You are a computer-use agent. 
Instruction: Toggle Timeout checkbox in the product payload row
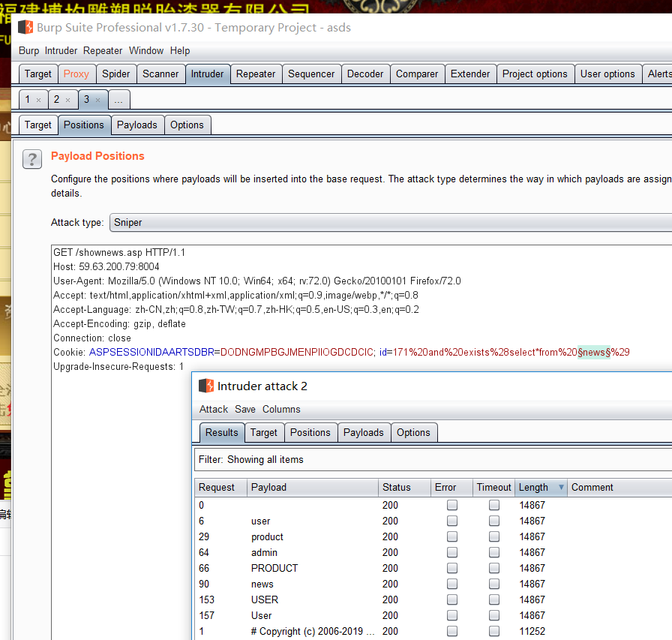click(494, 536)
